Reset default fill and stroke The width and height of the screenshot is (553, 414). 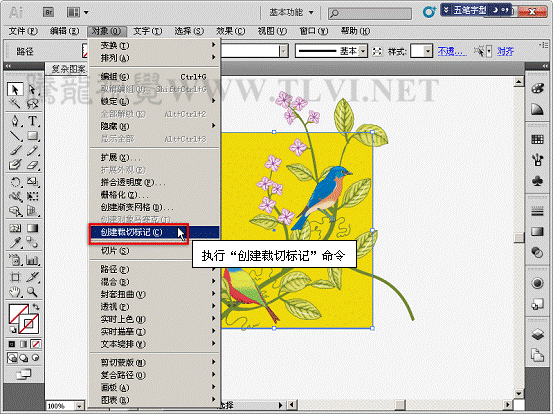(x=13, y=330)
